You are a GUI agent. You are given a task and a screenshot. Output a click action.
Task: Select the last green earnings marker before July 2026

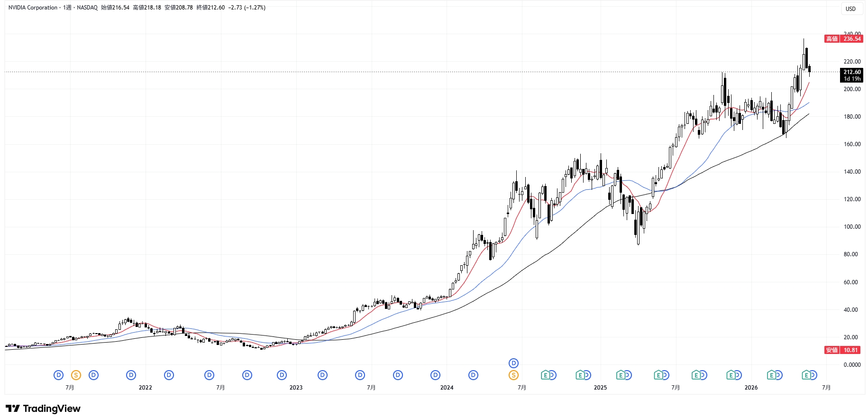806,375
